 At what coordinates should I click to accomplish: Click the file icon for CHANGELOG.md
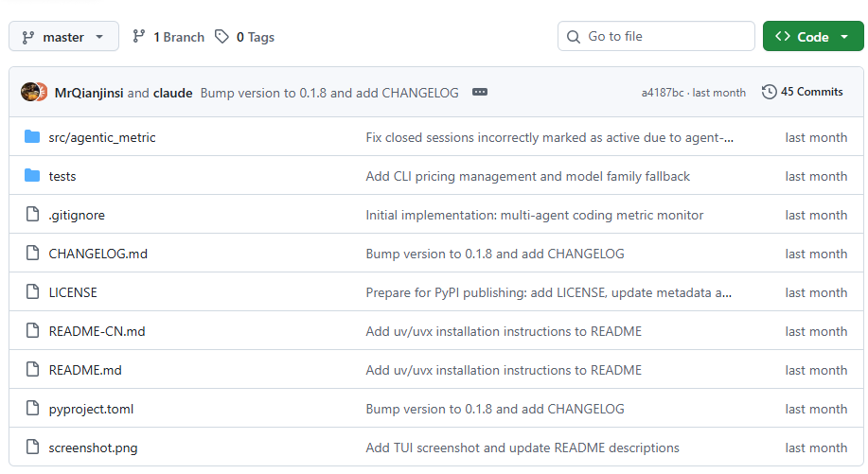click(33, 253)
